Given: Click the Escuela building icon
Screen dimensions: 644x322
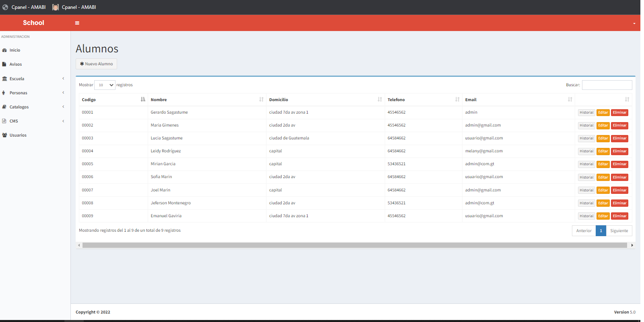Looking at the screenshot, I should click(x=4, y=79).
